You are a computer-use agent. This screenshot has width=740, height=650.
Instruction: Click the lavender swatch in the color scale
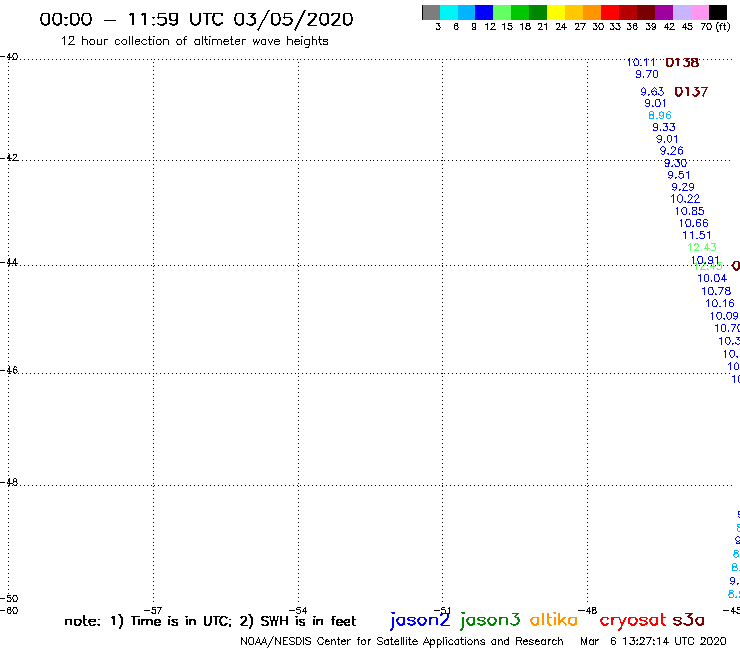pyautogui.click(x=681, y=12)
